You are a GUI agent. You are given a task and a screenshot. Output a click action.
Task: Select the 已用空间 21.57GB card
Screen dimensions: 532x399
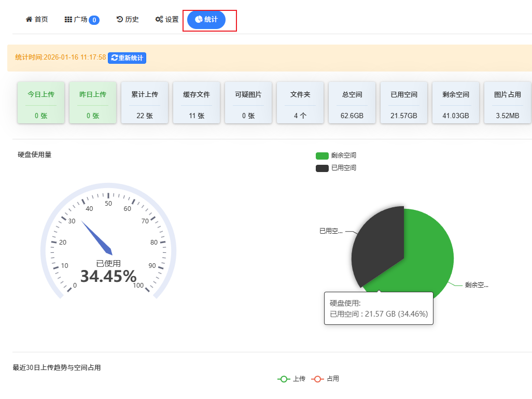tap(404, 103)
